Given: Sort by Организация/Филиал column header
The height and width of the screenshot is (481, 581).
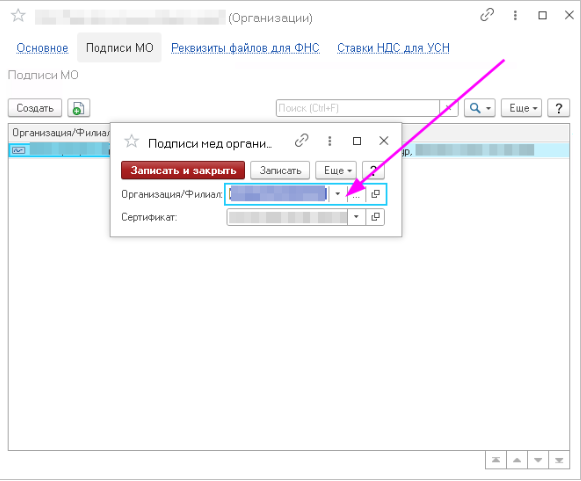Looking at the screenshot, I should click(x=61, y=133).
